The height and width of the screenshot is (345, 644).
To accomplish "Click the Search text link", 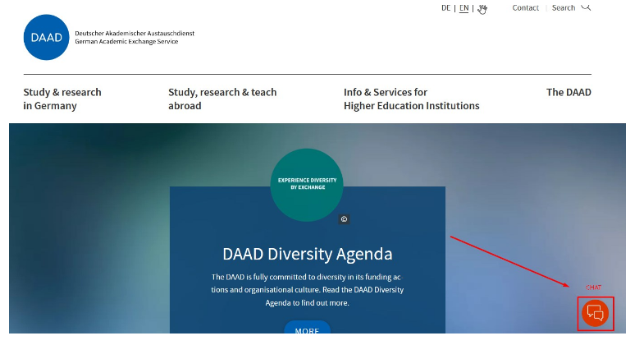I will pos(564,8).
